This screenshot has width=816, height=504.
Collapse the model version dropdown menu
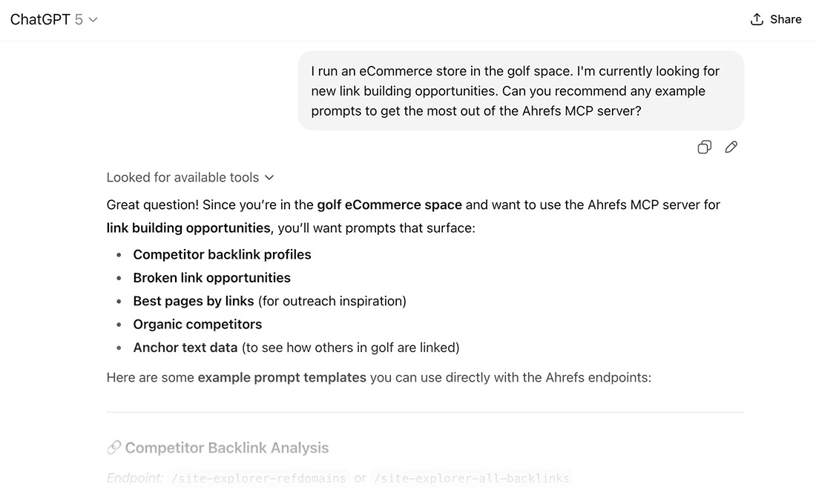(x=92, y=19)
